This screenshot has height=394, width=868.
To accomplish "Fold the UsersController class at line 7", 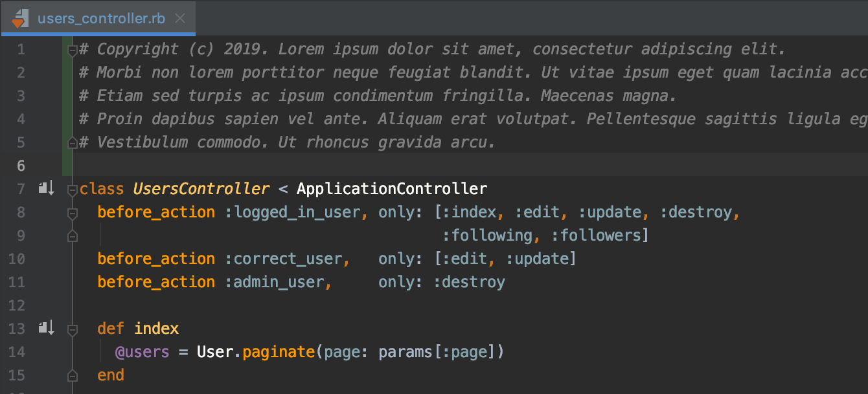I will [73, 190].
